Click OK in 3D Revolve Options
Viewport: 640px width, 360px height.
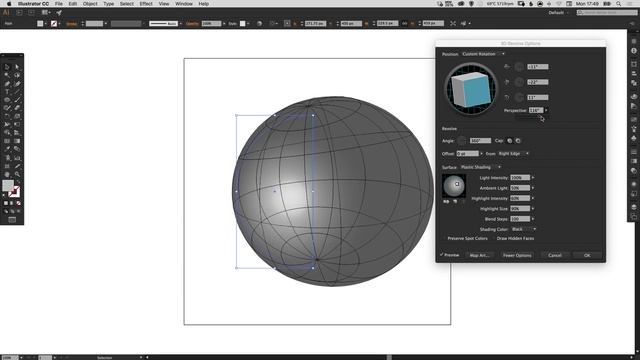(587, 255)
